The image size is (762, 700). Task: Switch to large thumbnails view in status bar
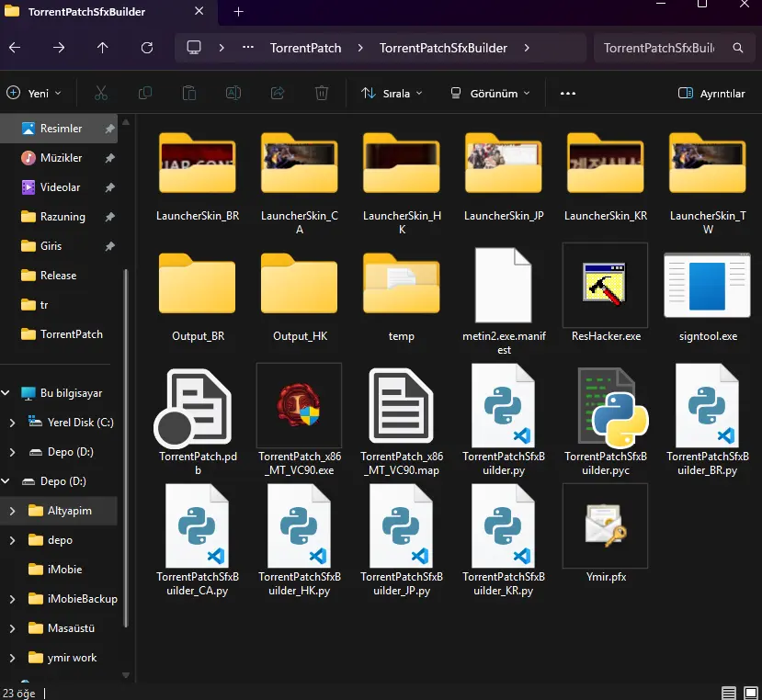[x=750, y=693]
